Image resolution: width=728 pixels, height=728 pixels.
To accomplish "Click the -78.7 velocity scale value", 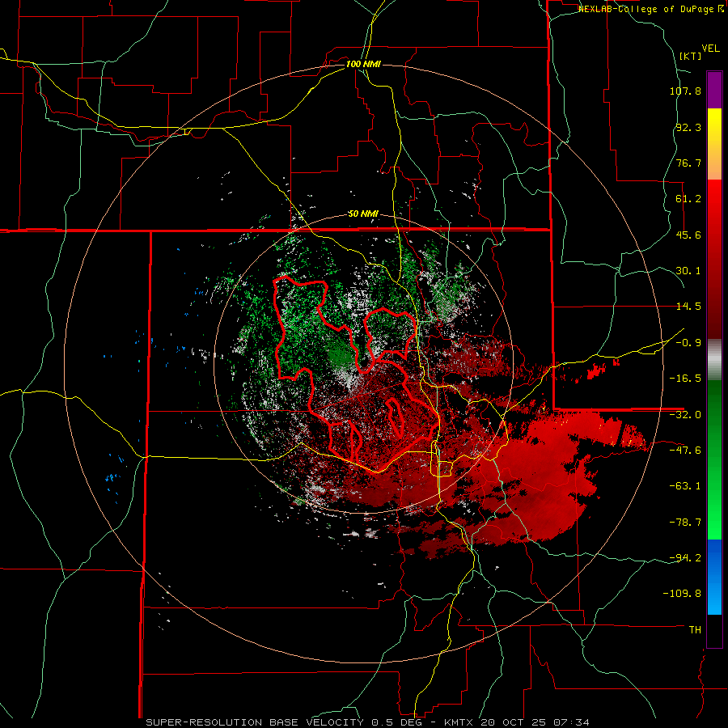I will (x=685, y=523).
